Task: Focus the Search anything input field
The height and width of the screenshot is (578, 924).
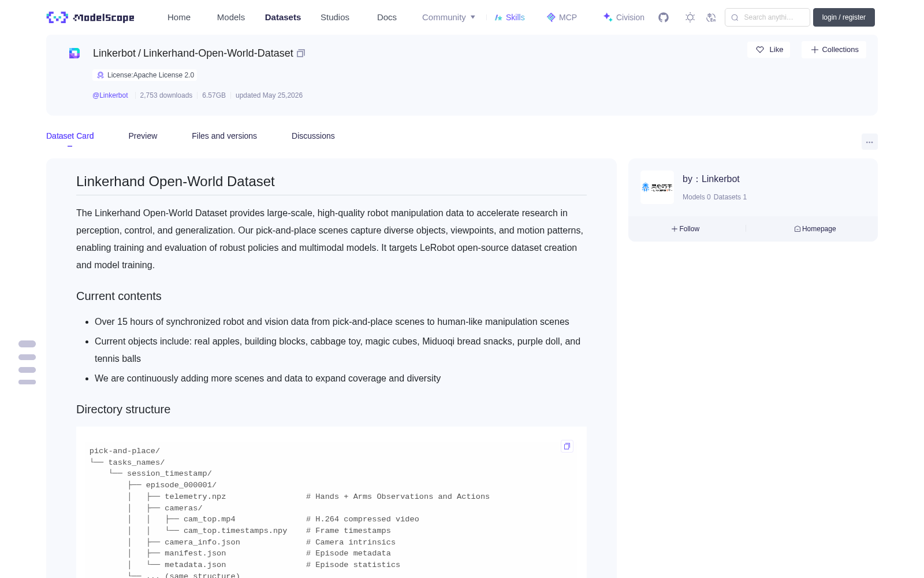Action: [767, 17]
